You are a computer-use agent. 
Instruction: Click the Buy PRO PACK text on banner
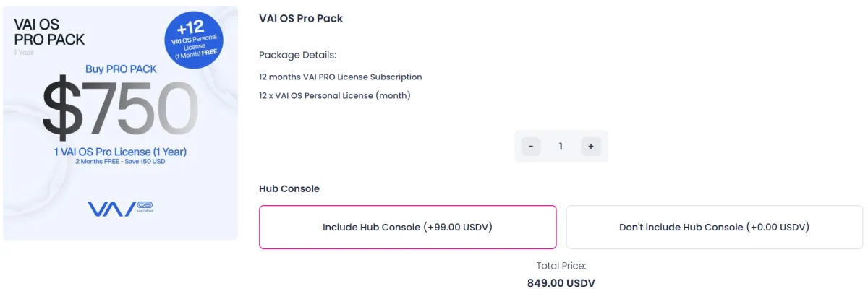121,69
